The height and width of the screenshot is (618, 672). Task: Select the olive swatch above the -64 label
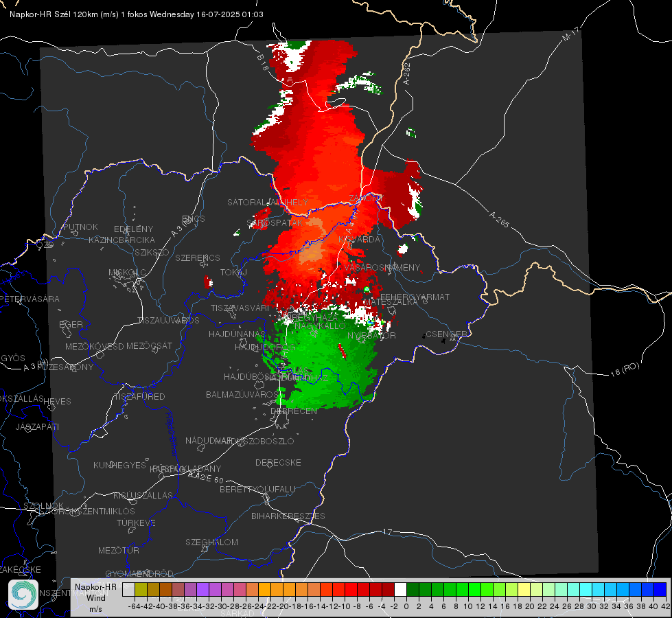[141, 589]
